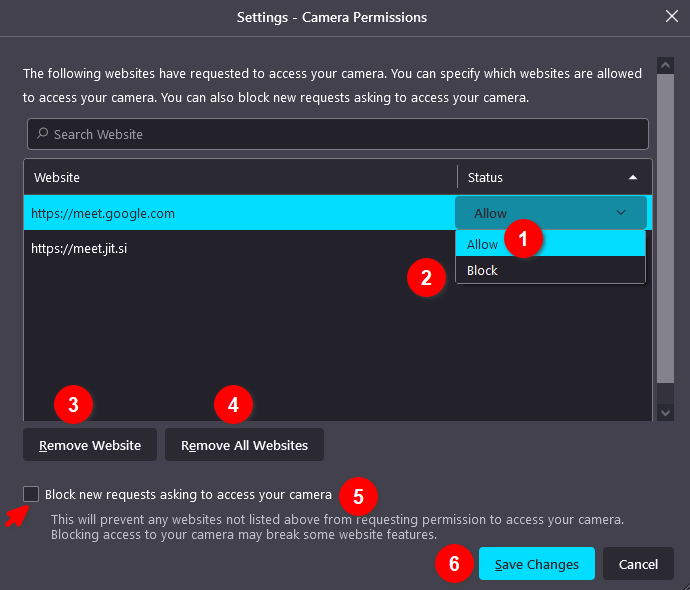Save Changes to camera permissions
The image size is (690, 590).
(x=536, y=564)
